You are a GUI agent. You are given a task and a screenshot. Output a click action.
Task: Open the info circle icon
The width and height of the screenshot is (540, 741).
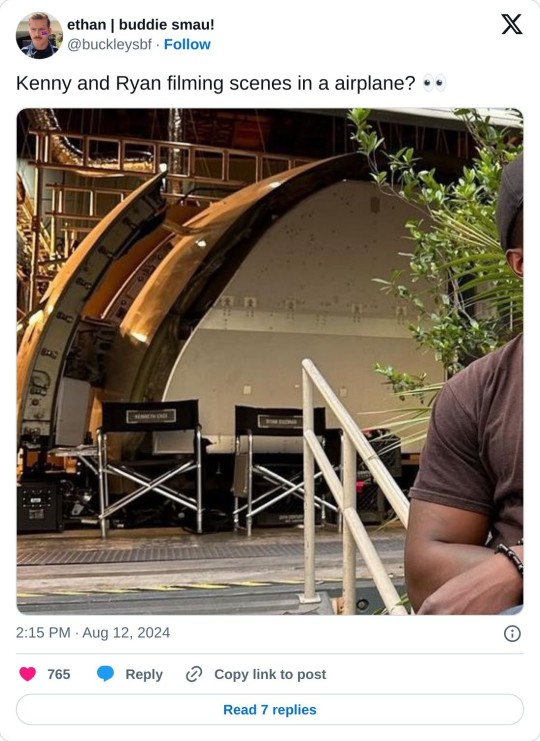tap(513, 633)
